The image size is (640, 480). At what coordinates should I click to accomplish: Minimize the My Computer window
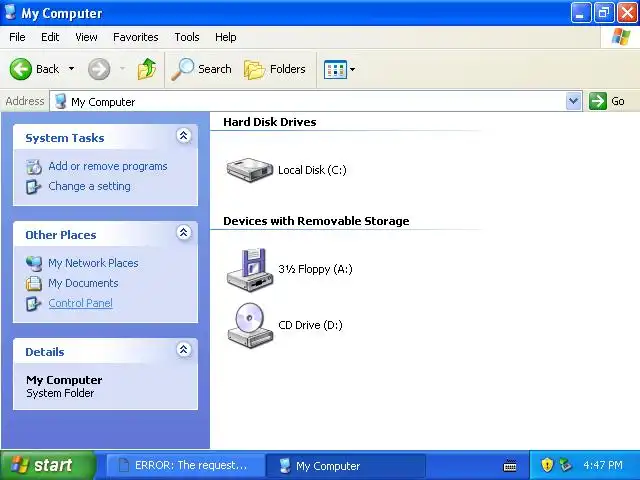click(x=580, y=13)
